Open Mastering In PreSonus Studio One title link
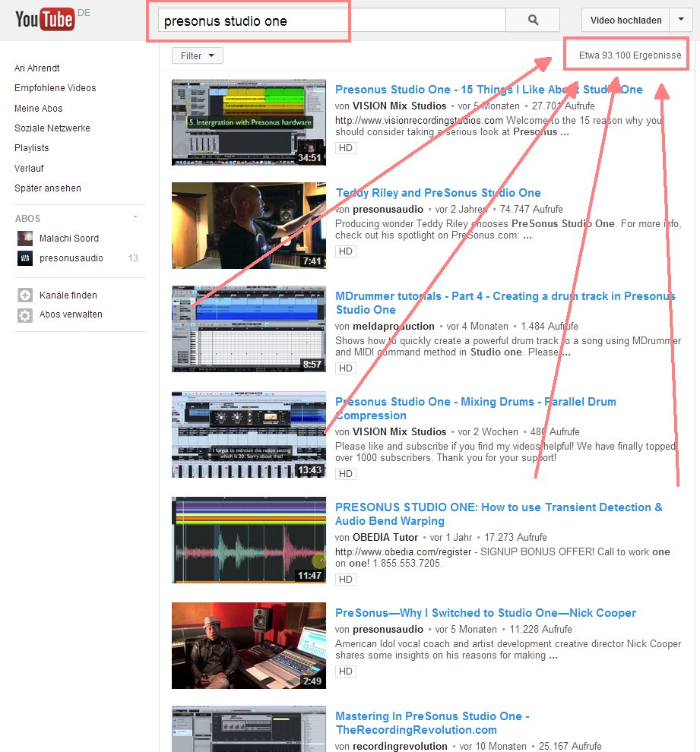 (432, 722)
